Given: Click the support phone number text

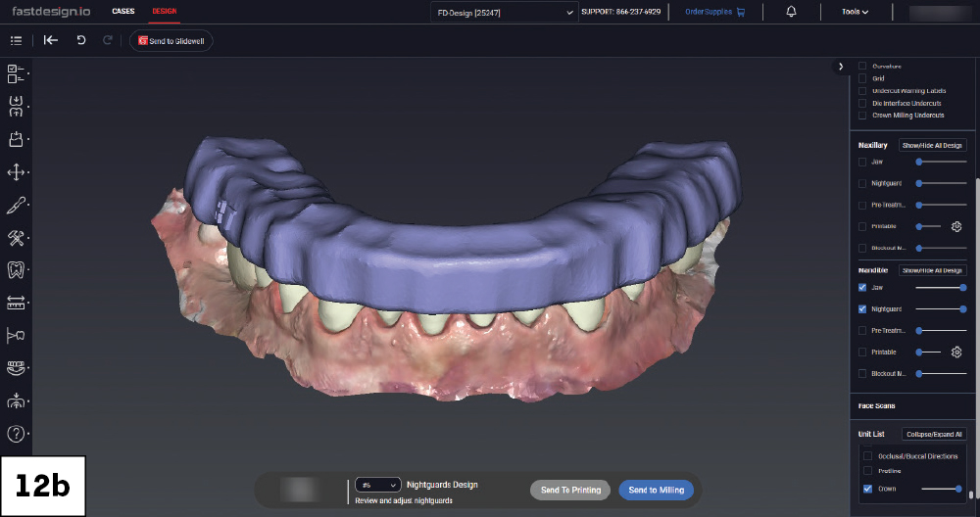Looking at the screenshot, I should click(620, 12).
